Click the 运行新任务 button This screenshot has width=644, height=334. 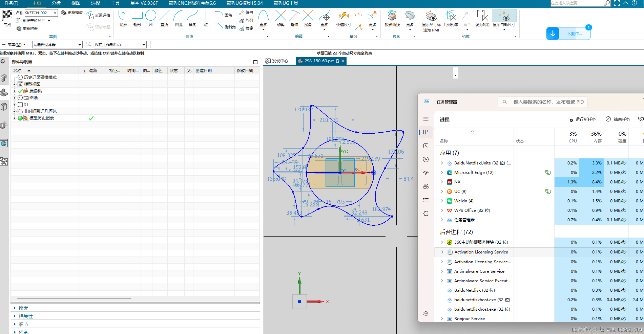582,119
